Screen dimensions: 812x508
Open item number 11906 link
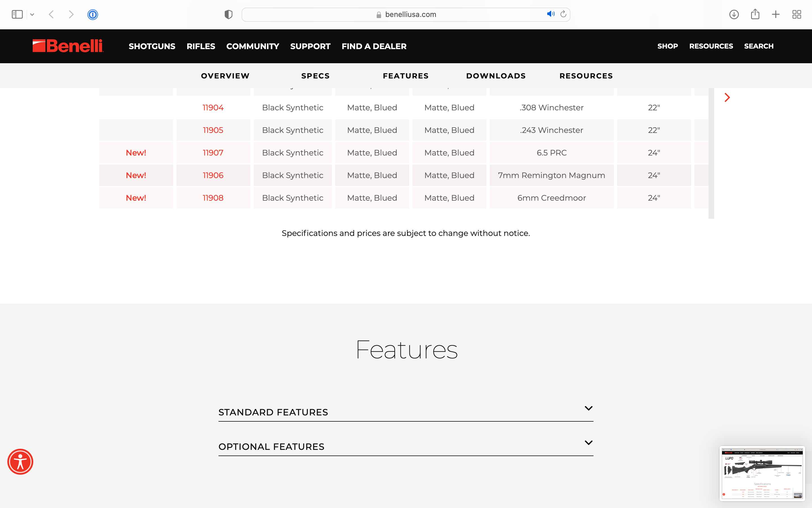(x=213, y=175)
